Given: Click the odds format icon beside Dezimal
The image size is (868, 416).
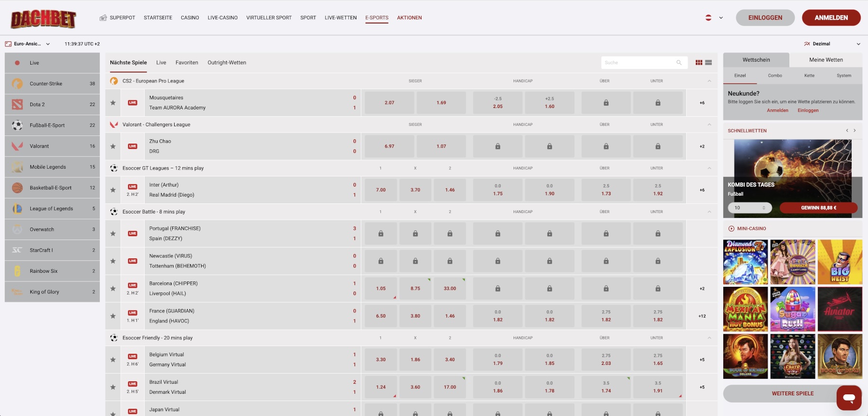Looking at the screenshot, I should 807,44.
